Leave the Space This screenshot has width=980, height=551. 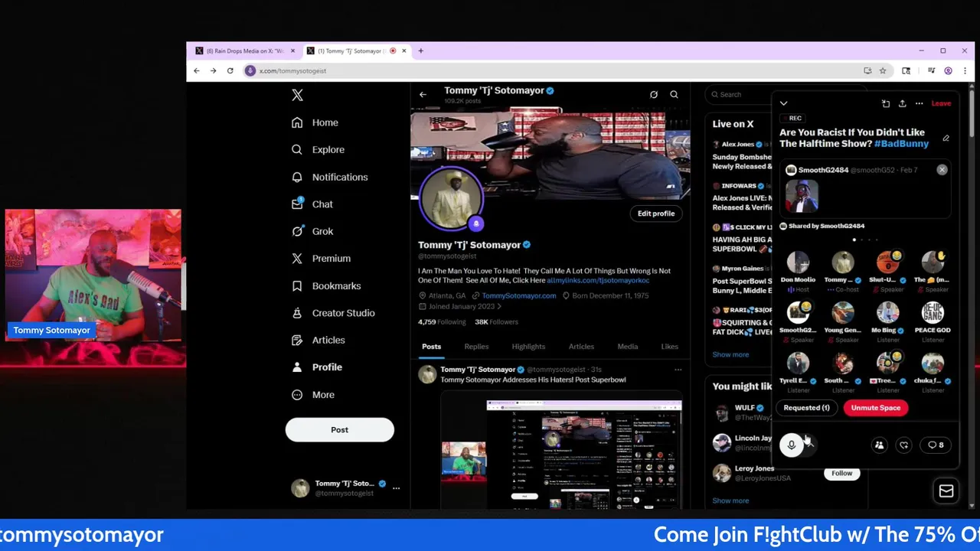coord(941,103)
